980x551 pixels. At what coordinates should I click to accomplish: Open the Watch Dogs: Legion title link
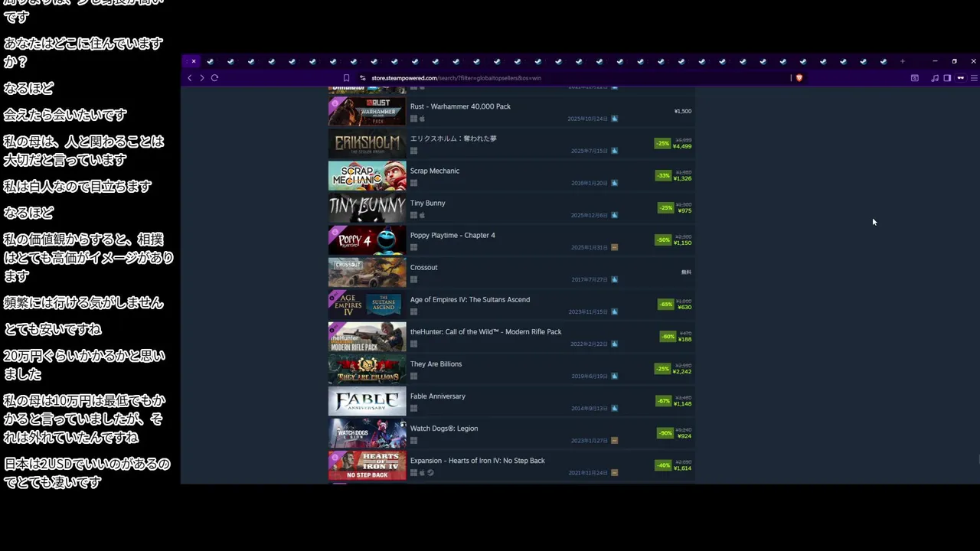pyautogui.click(x=444, y=428)
